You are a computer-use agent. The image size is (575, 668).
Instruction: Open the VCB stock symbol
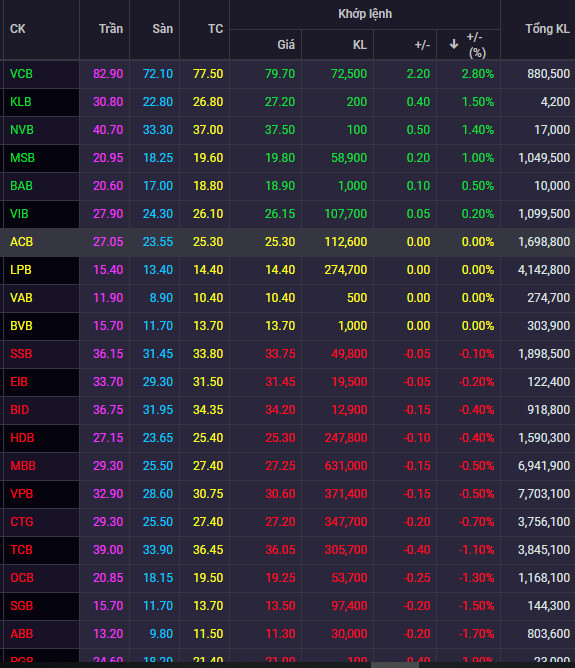pyautogui.click(x=21, y=74)
